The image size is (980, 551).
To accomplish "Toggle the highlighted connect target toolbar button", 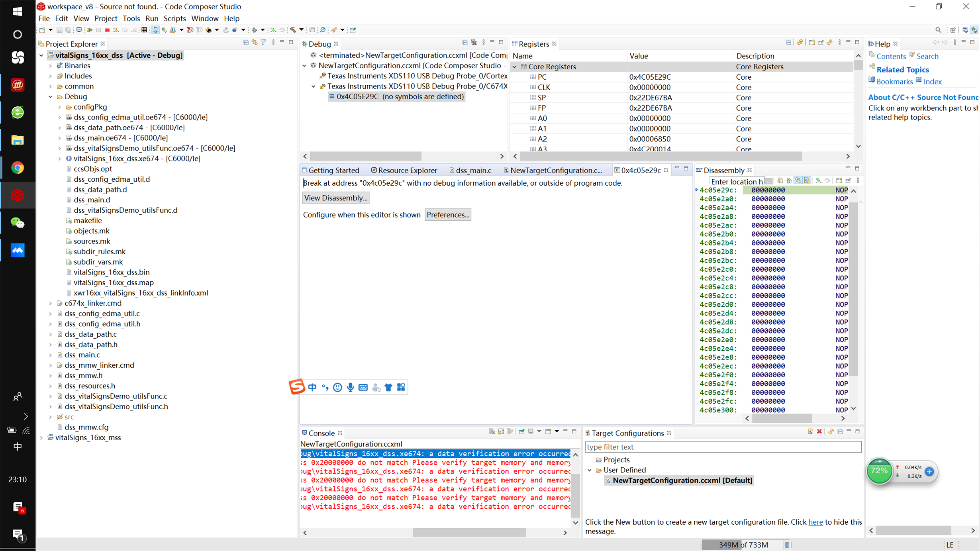I will click(x=155, y=30).
